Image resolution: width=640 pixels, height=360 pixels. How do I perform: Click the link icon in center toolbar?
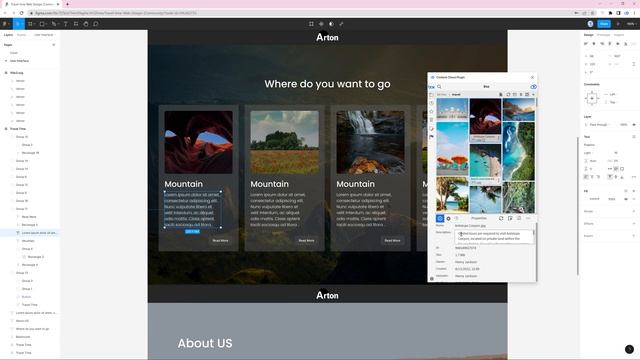(x=341, y=24)
